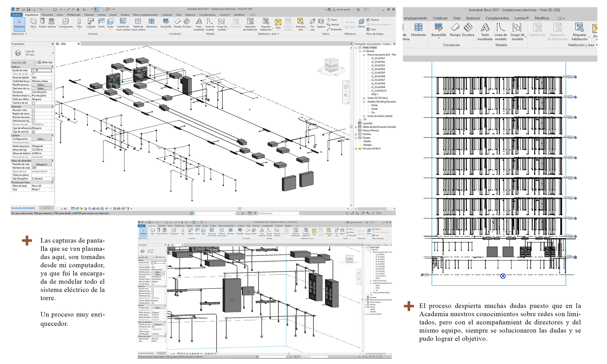Screen dimensions: 607x364
Task: Click the <Ninguno> Plantilla de vista button in the large Revit window
Action: (x=41, y=164)
